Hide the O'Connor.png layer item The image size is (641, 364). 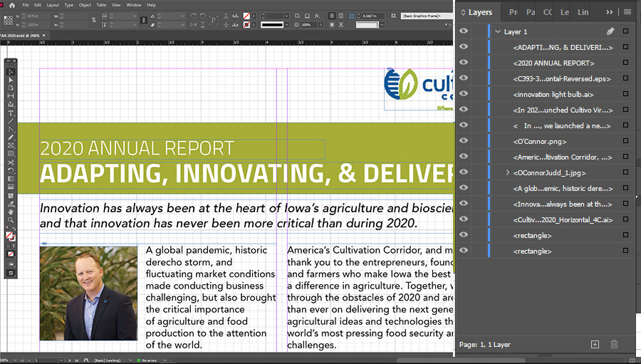click(464, 141)
